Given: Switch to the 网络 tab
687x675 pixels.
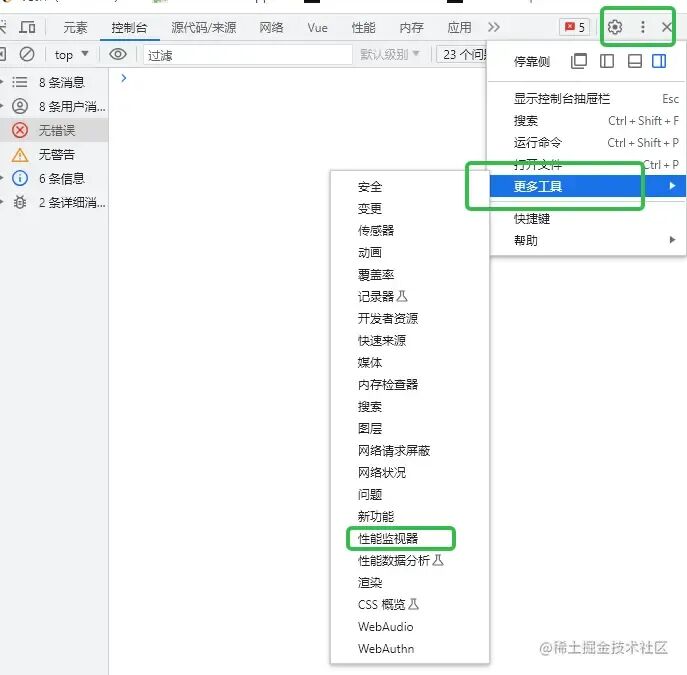Looking at the screenshot, I should coord(271,28).
